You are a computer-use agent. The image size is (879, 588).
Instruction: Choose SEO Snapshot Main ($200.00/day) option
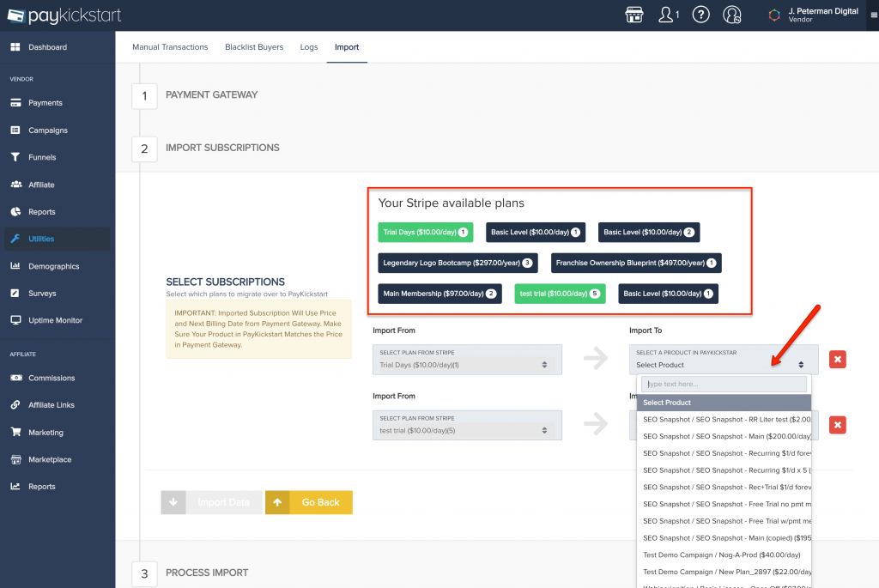coord(724,436)
